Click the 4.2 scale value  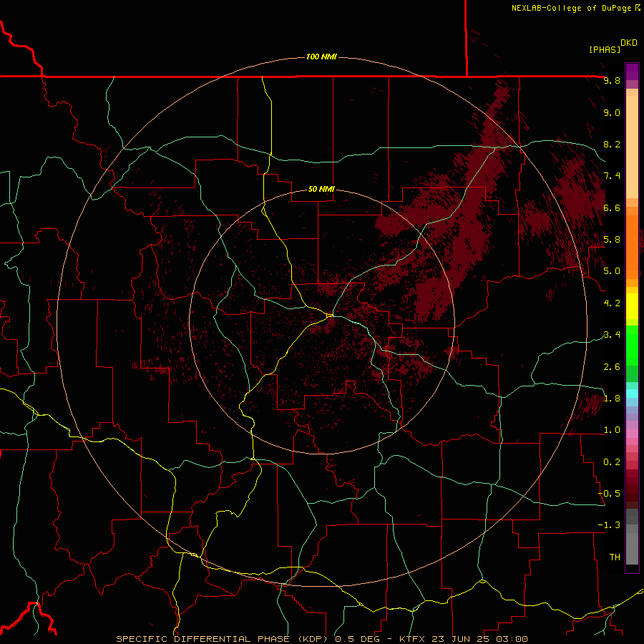click(612, 303)
